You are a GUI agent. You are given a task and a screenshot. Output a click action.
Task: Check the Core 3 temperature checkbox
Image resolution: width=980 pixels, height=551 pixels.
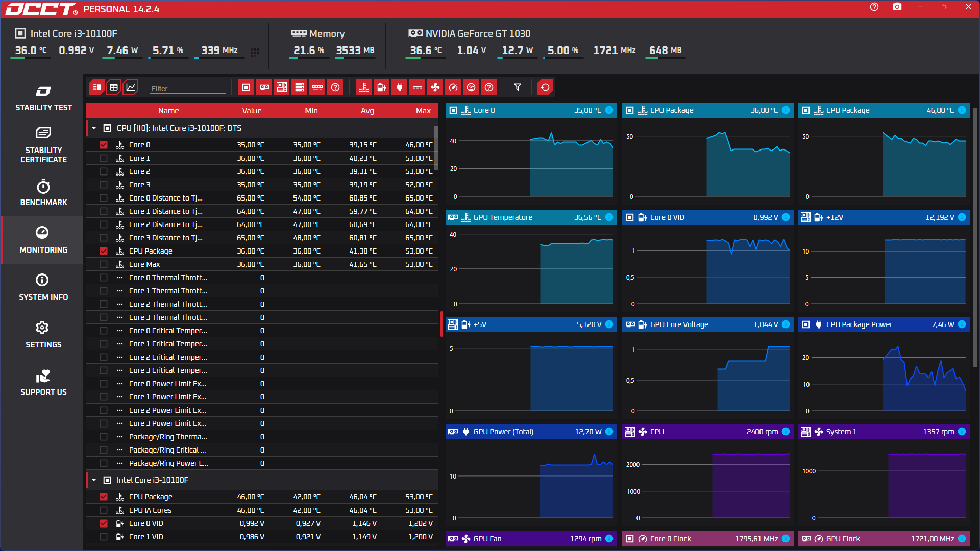point(104,185)
